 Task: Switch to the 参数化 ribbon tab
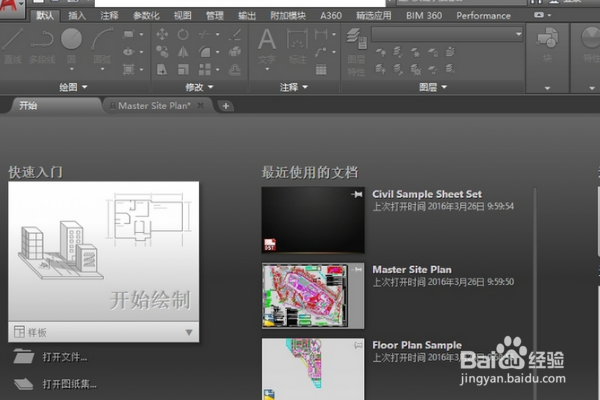[146, 16]
